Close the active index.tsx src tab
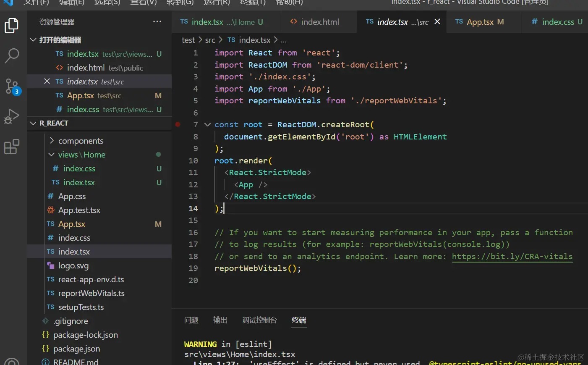Image resolution: width=588 pixels, height=365 pixels. (437, 22)
